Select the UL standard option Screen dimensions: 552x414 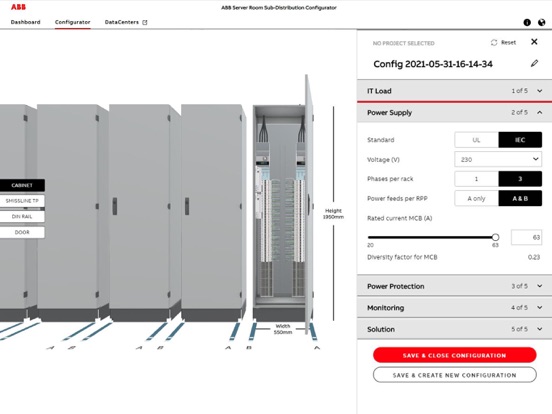coord(476,140)
